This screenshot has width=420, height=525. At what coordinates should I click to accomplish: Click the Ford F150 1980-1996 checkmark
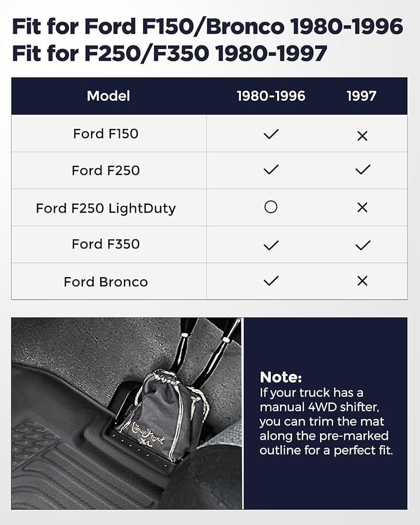pos(271,134)
